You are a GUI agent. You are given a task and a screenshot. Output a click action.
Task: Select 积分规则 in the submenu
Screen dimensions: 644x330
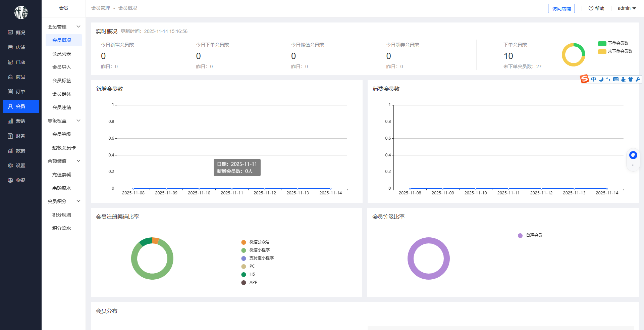click(x=62, y=215)
